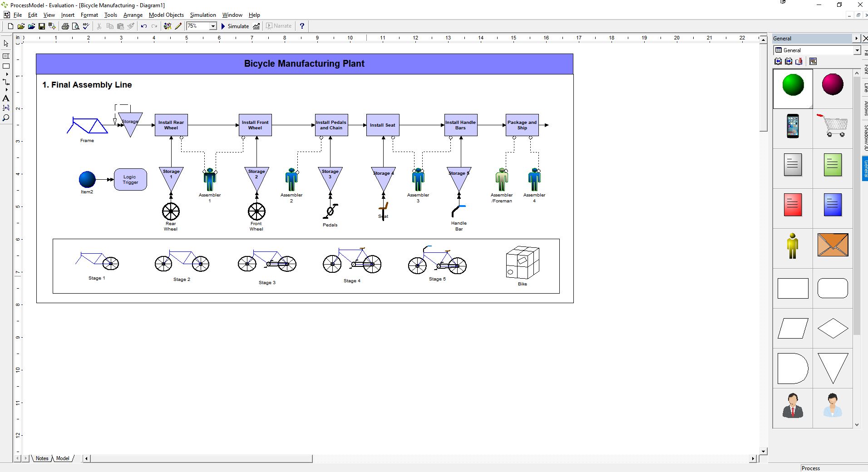Click the pencil draw icon in toolbar

178,26
